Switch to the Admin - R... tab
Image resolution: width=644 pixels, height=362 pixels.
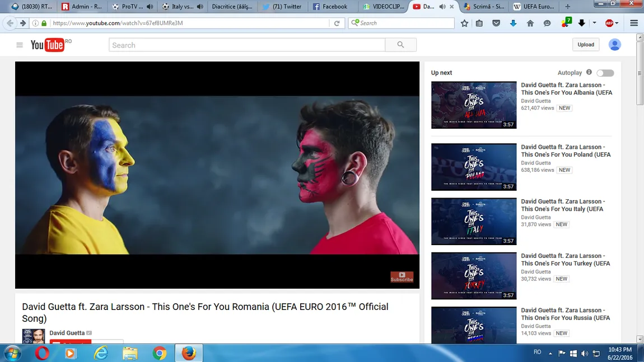point(82,7)
